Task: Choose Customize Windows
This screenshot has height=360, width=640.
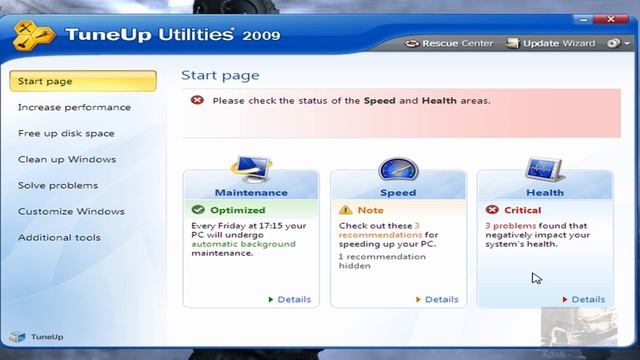Action: (x=71, y=211)
